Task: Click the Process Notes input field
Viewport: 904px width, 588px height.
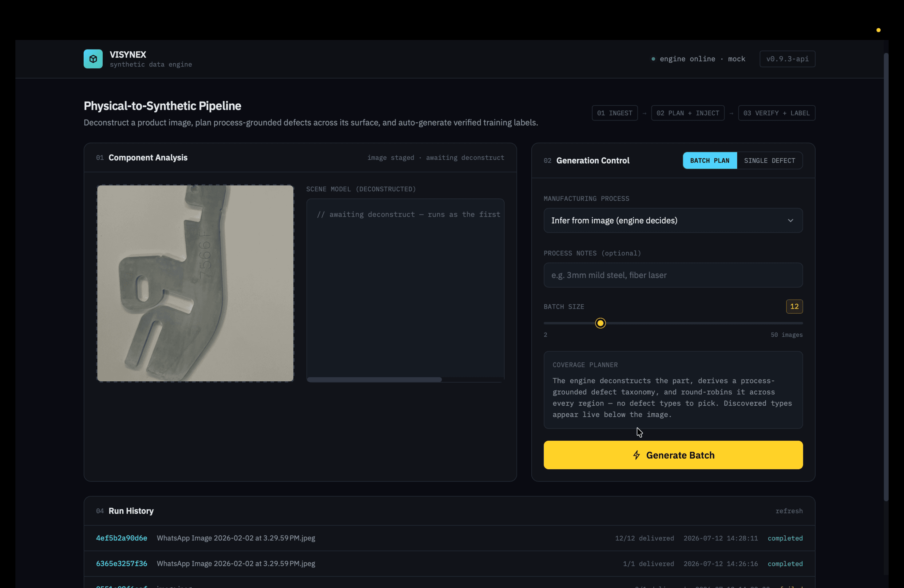Action: [673, 275]
